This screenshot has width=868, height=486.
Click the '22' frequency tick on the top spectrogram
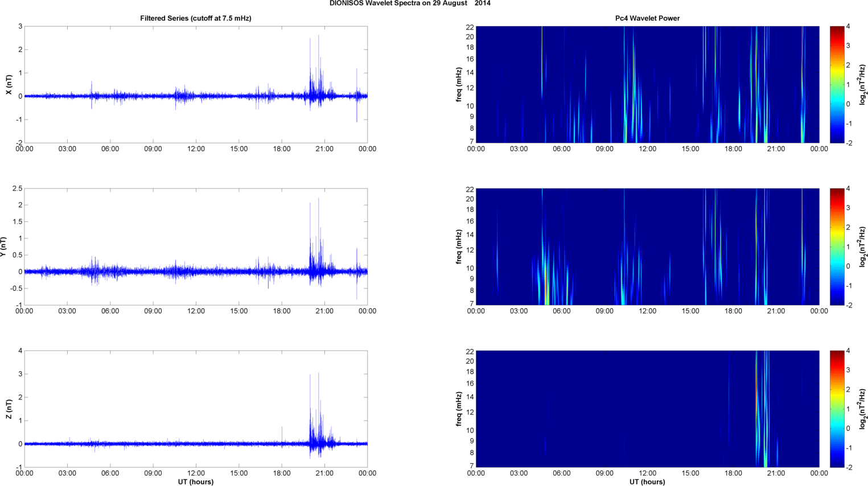tap(470, 27)
